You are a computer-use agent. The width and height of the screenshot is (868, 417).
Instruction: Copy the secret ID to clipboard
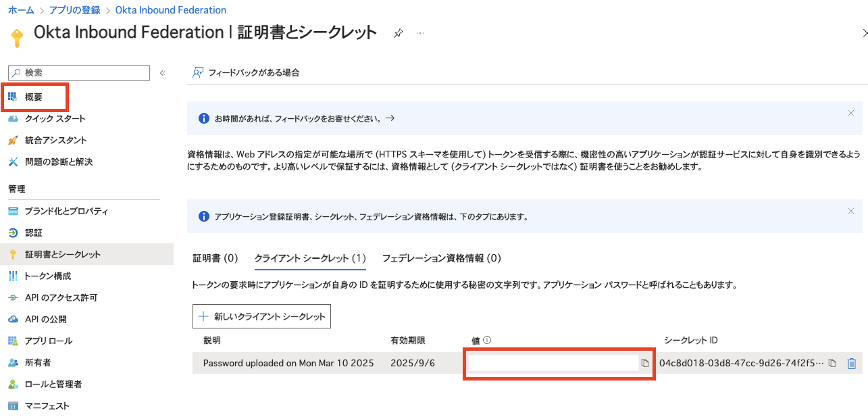click(x=832, y=364)
